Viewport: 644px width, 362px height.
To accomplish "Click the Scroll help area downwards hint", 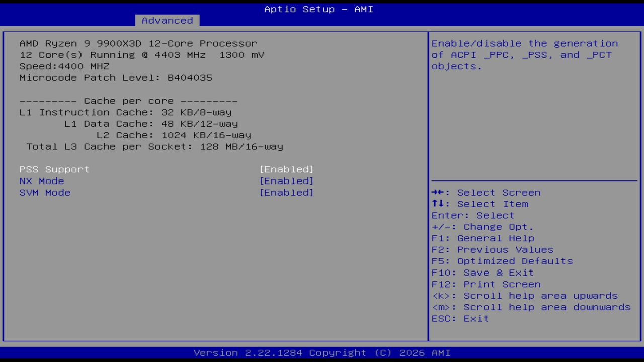I will click(531, 308).
